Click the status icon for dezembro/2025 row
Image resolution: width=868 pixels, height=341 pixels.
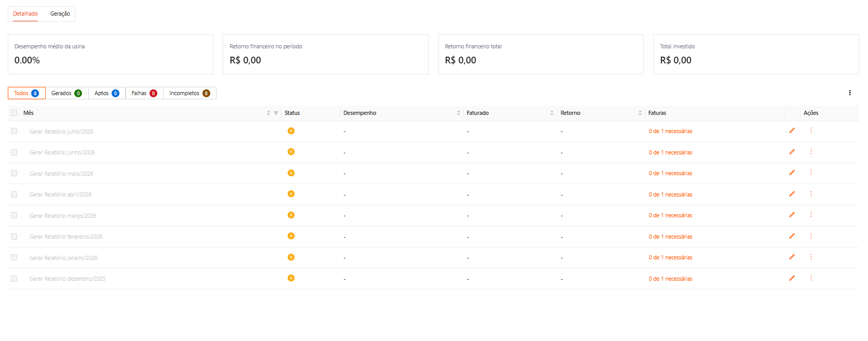[x=291, y=278]
